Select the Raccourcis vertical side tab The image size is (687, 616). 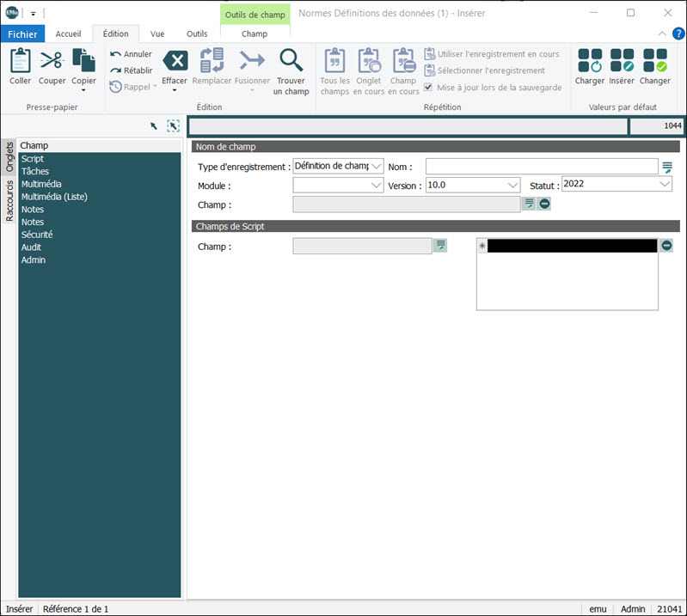click(9, 200)
